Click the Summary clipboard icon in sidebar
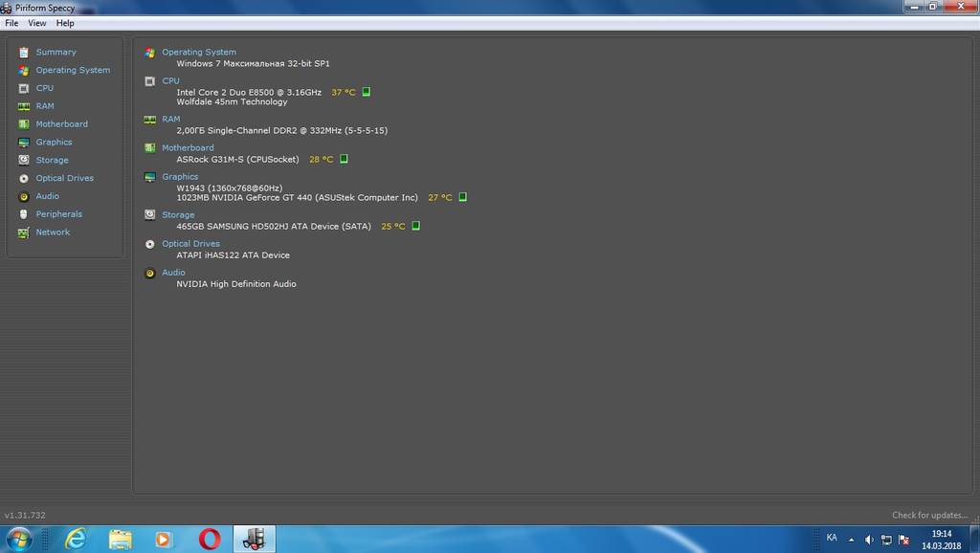980x553 pixels. click(x=24, y=53)
